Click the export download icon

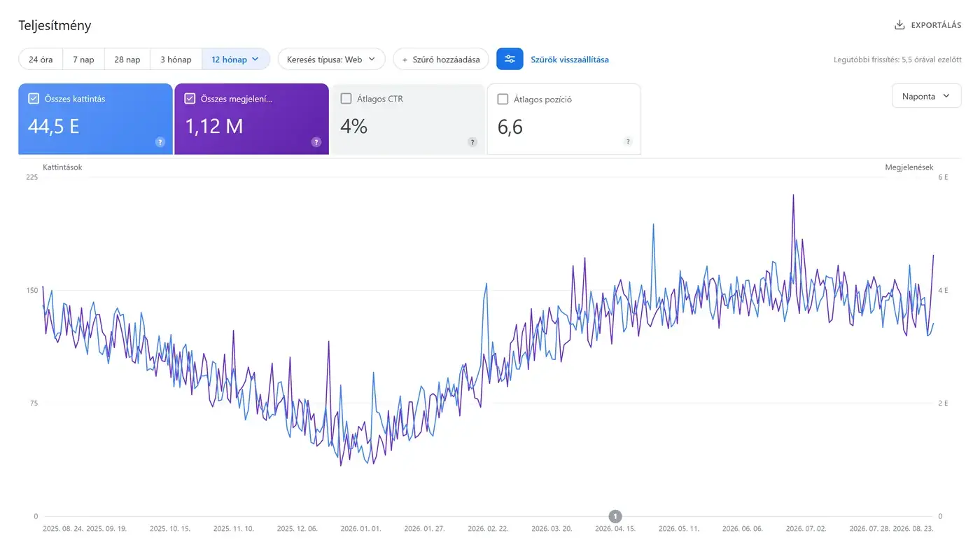tap(899, 25)
